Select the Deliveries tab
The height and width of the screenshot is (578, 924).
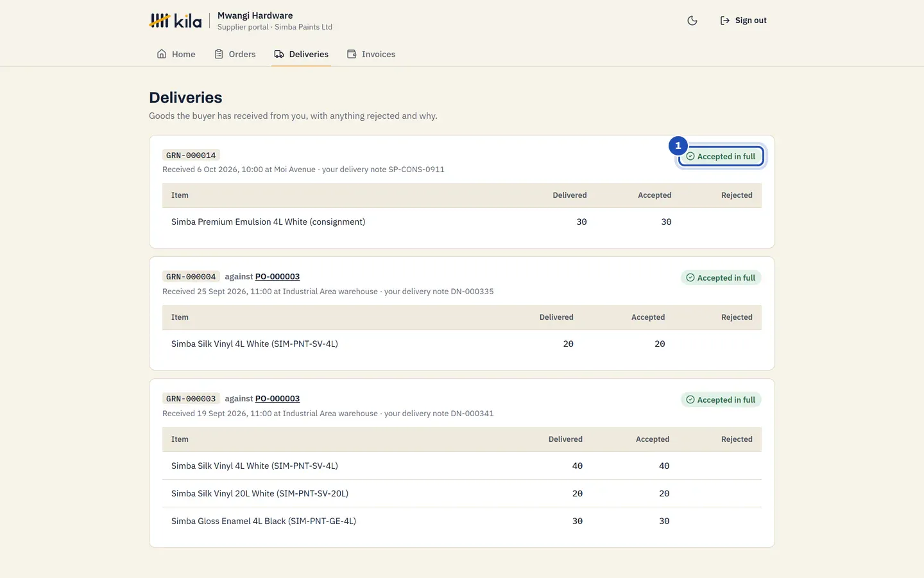click(x=301, y=54)
